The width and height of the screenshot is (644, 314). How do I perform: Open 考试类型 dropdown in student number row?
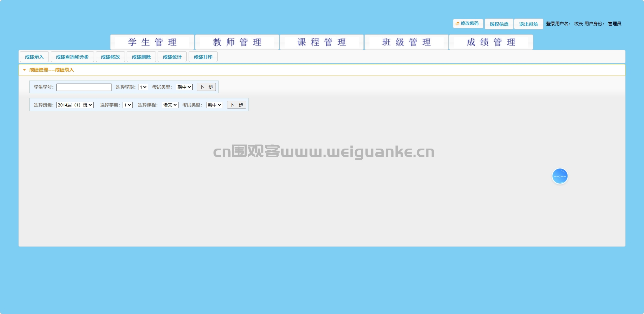pos(184,87)
